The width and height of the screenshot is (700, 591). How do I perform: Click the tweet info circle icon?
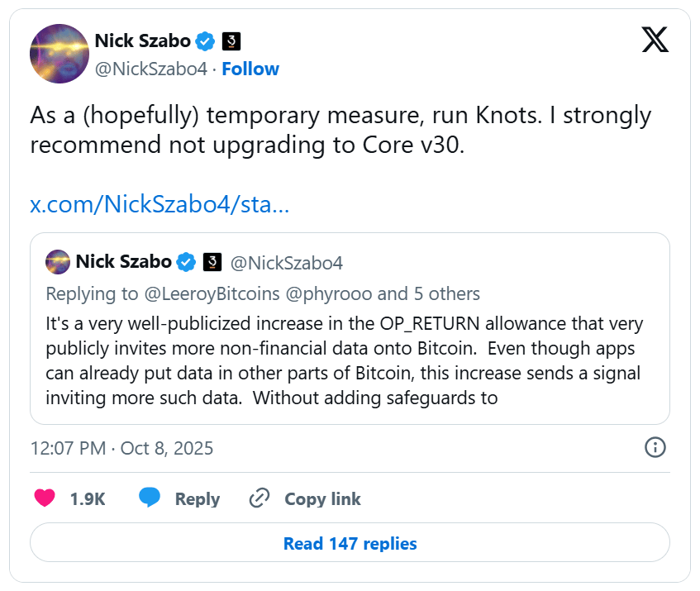[x=655, y=448]
